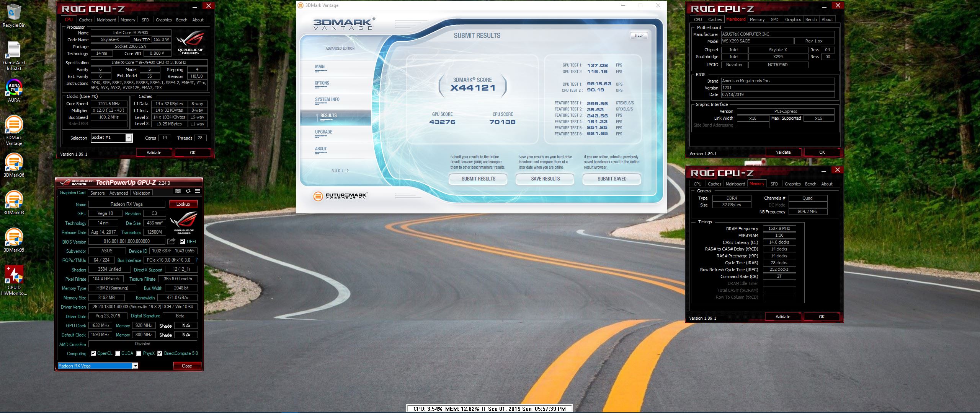The image size is (980, 413).
Task: Launch 3DMark Vantage desktop shortcut
Action: coord(14,130)
